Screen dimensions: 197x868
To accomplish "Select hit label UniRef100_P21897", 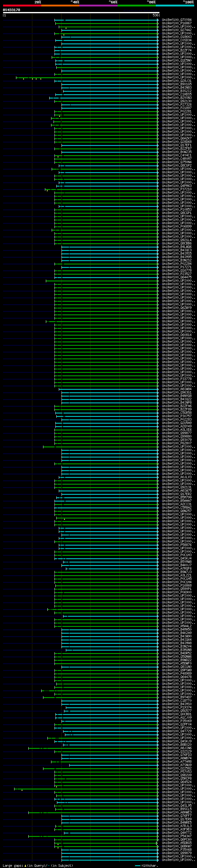I will (x=177, y=108).
